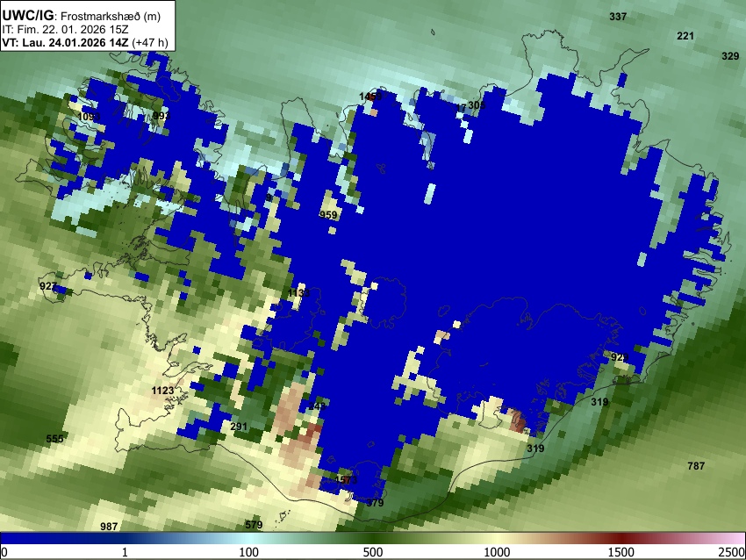Click the 1500 label on the color scale
This screenshot has height=560, width=746.
coord(621,552)
